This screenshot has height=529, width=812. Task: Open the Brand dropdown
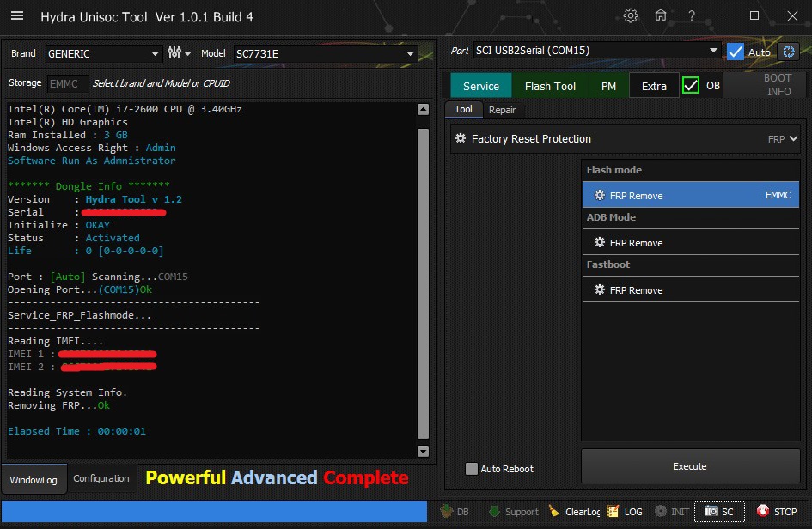click(103, 53)
